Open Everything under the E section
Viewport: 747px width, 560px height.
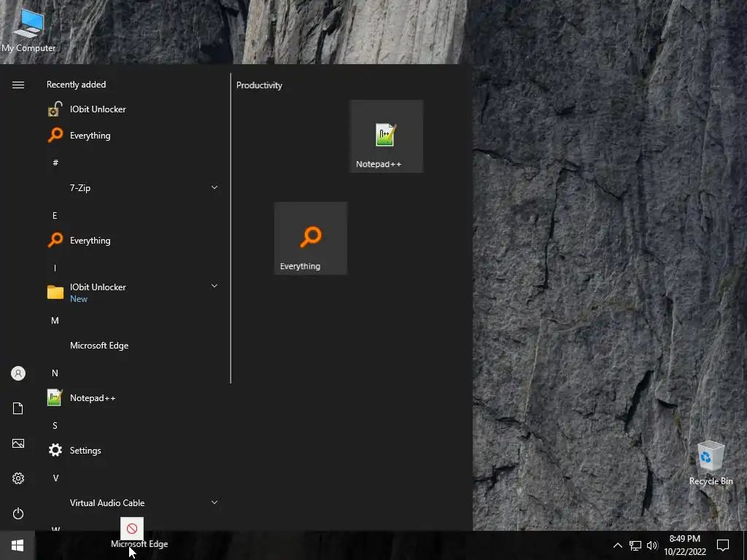pos(133,241)
